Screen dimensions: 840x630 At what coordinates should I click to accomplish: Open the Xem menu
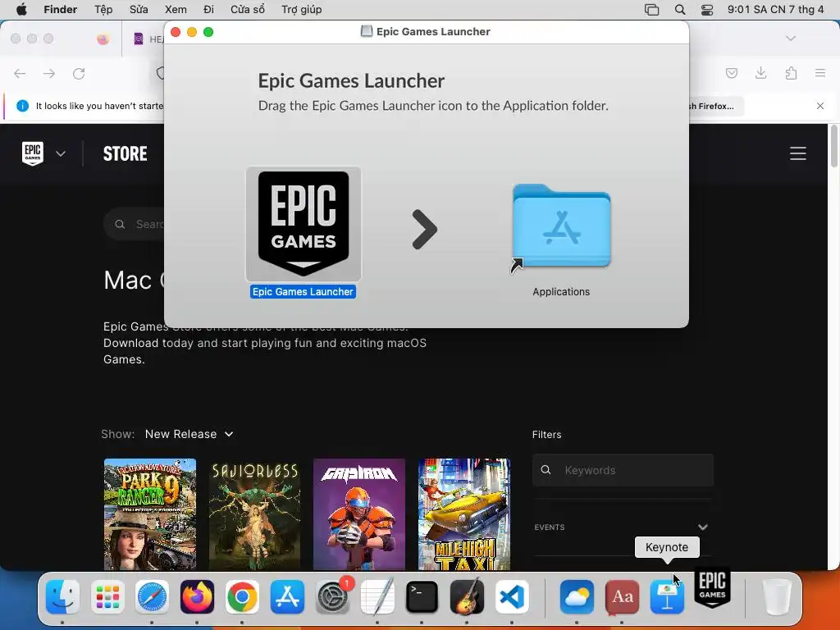tap(176, 10)
